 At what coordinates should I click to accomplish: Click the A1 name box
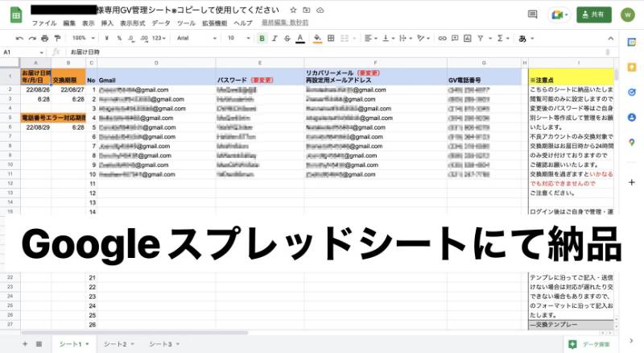[x=23, y=52]
